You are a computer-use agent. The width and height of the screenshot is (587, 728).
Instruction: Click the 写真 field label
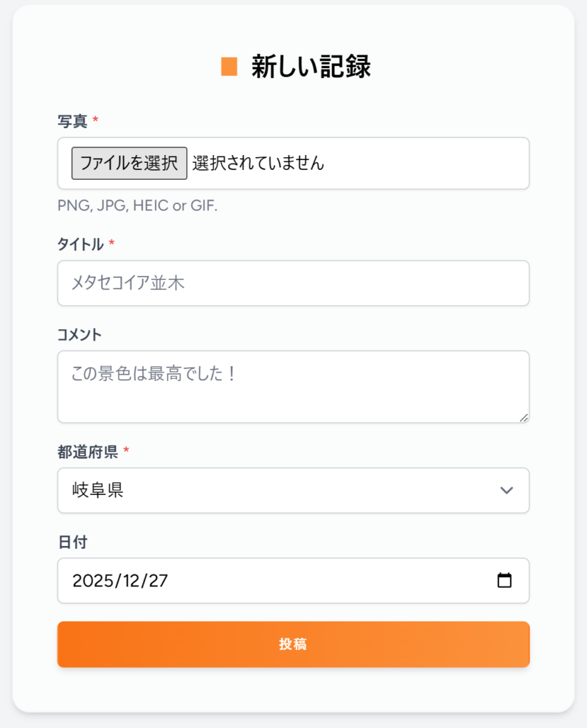click(72, 122)
